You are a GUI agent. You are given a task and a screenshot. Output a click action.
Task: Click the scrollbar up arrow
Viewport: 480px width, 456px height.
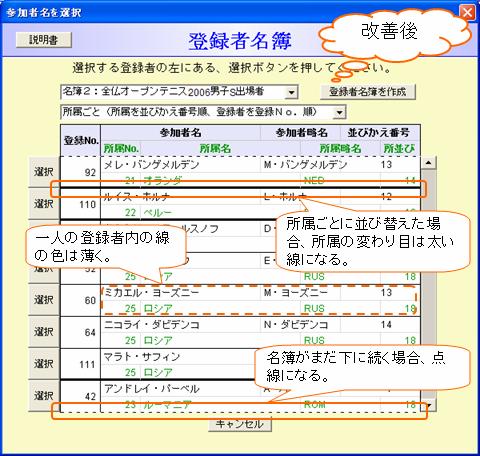coord(429,163)
